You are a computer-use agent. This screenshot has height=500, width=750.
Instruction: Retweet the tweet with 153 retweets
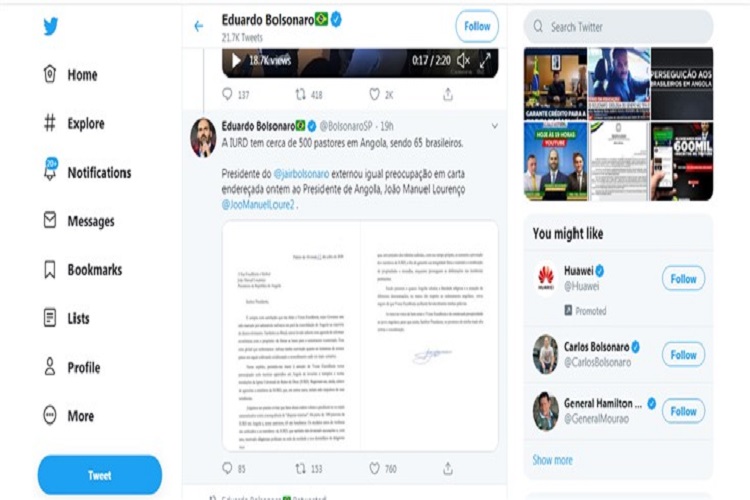(x=300, y=469)
